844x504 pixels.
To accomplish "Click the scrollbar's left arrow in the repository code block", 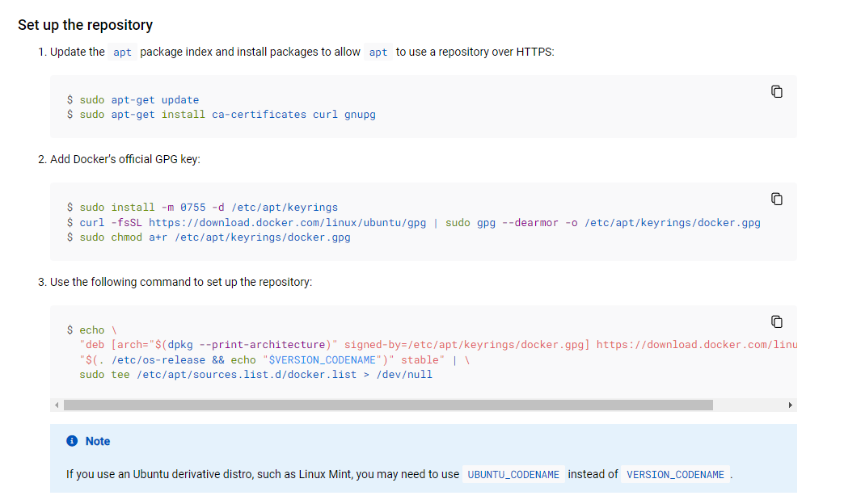I will coord(57,405).
